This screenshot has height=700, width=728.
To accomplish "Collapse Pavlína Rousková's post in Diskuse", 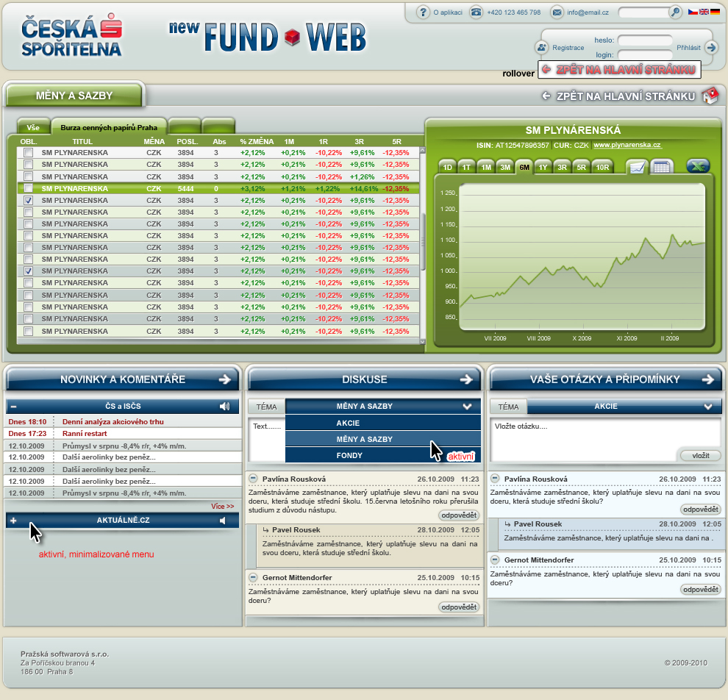I will pyautogui.click(x=253, y=478).
